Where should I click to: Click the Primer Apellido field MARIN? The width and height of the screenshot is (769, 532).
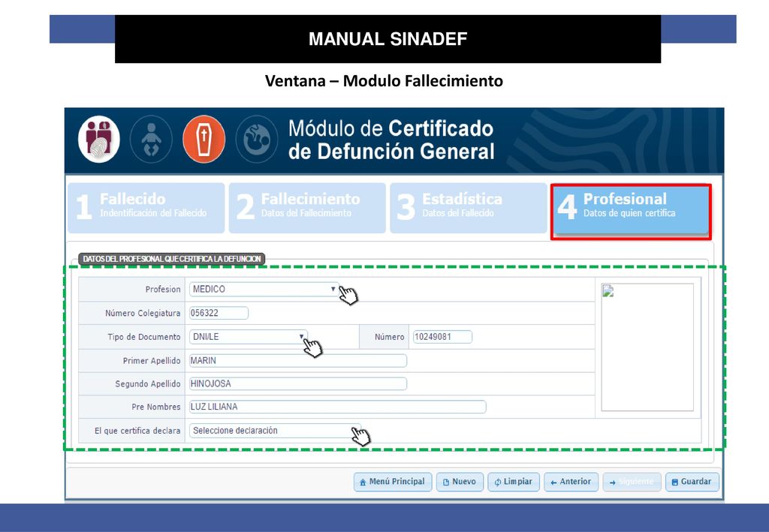[x=297, y=361]
